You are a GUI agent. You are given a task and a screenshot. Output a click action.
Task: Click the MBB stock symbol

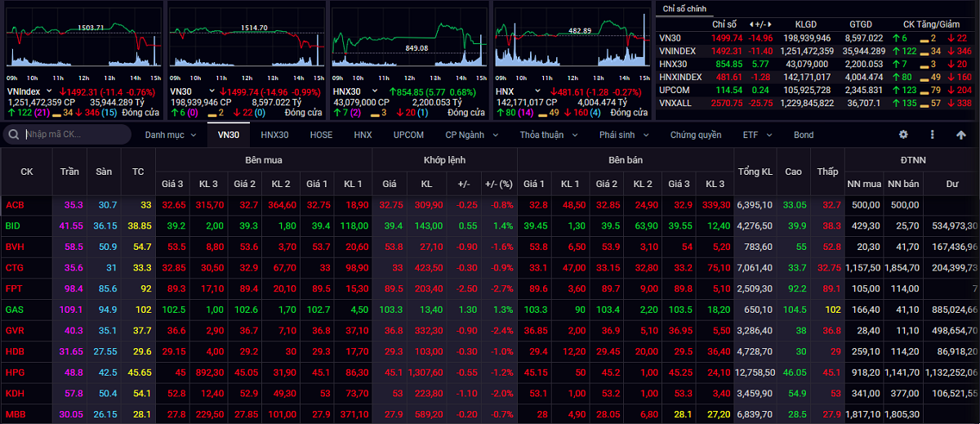15,414
